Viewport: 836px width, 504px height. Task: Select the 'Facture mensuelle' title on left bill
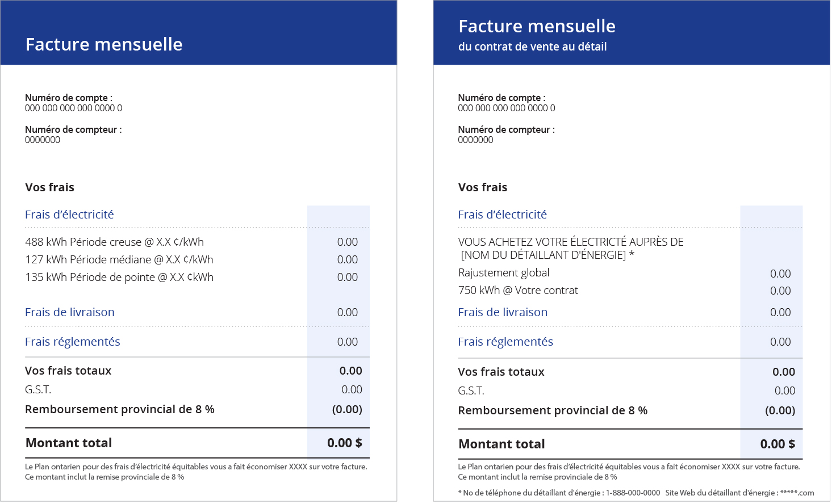[104, 44]
